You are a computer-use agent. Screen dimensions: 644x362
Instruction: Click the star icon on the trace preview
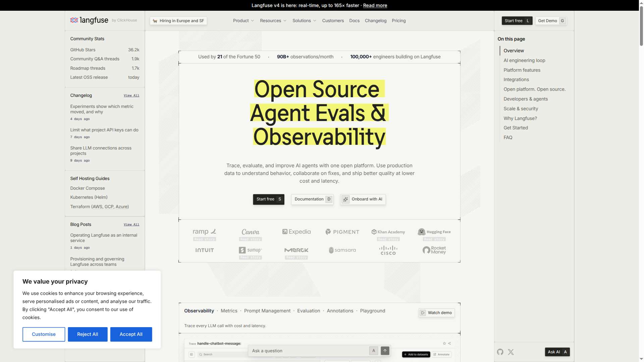[x=444, y=343]
